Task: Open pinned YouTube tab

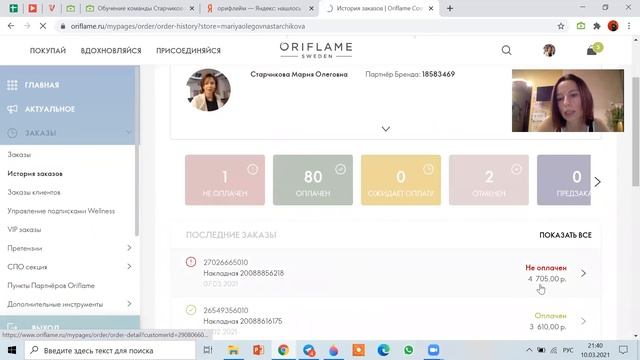Action: pyautogui.click(x=32, y=8)
